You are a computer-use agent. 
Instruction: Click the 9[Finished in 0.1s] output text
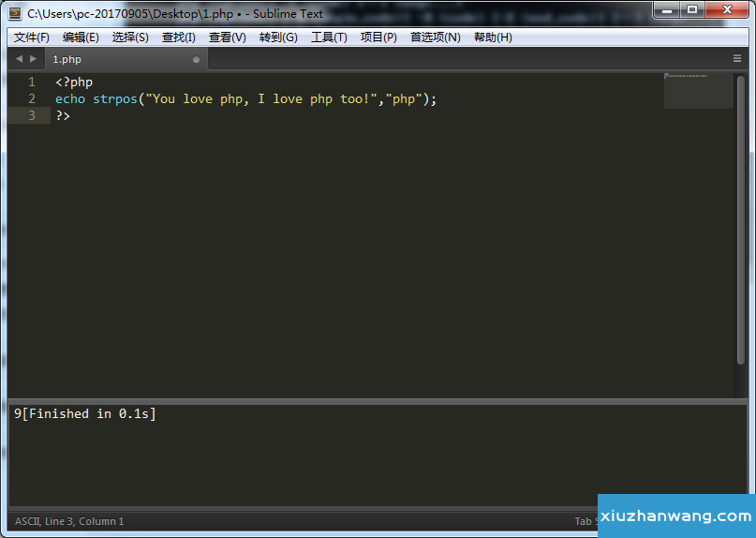pos(85,414)
